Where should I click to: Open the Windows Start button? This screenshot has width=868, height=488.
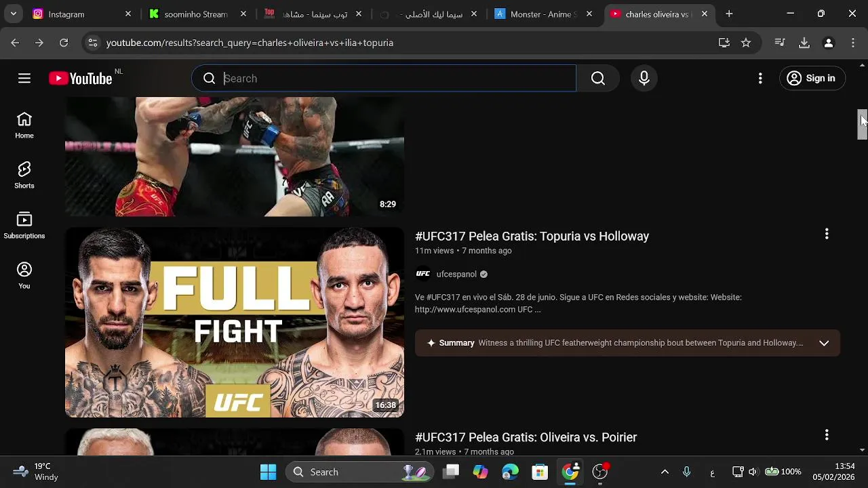[269, 472]
